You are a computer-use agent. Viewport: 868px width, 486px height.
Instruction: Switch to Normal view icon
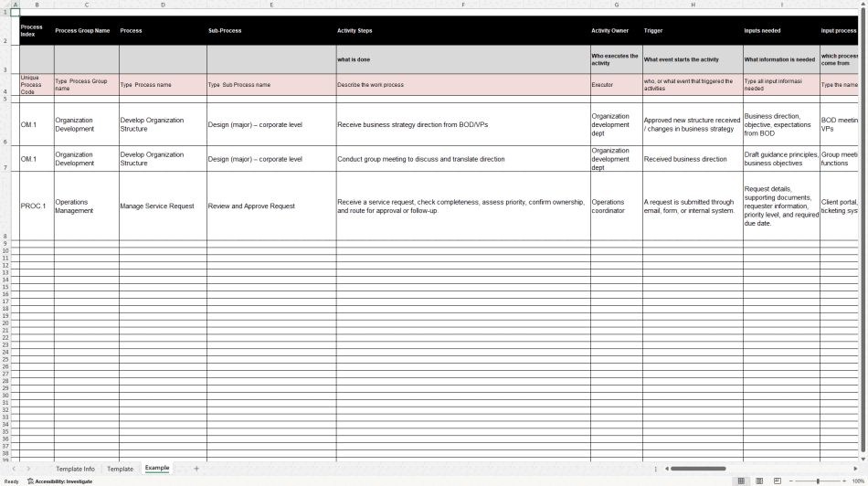pos(741,481)
